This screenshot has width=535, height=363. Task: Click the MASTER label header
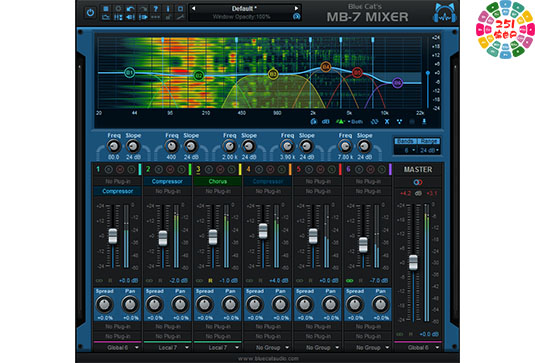click(418, 169)
